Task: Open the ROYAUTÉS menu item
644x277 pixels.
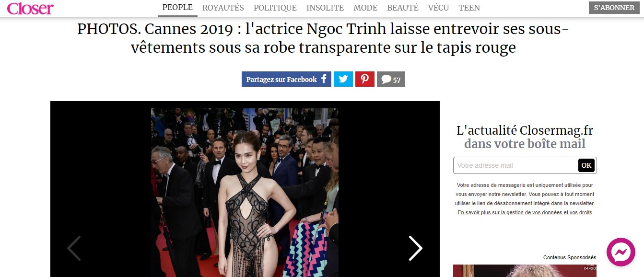Action: click(x=223, y=8)
